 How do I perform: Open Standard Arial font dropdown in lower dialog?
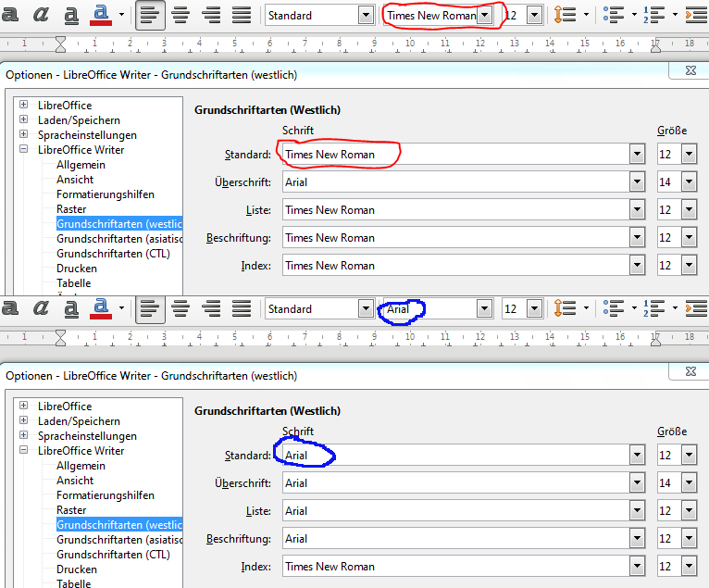(637, 455)
